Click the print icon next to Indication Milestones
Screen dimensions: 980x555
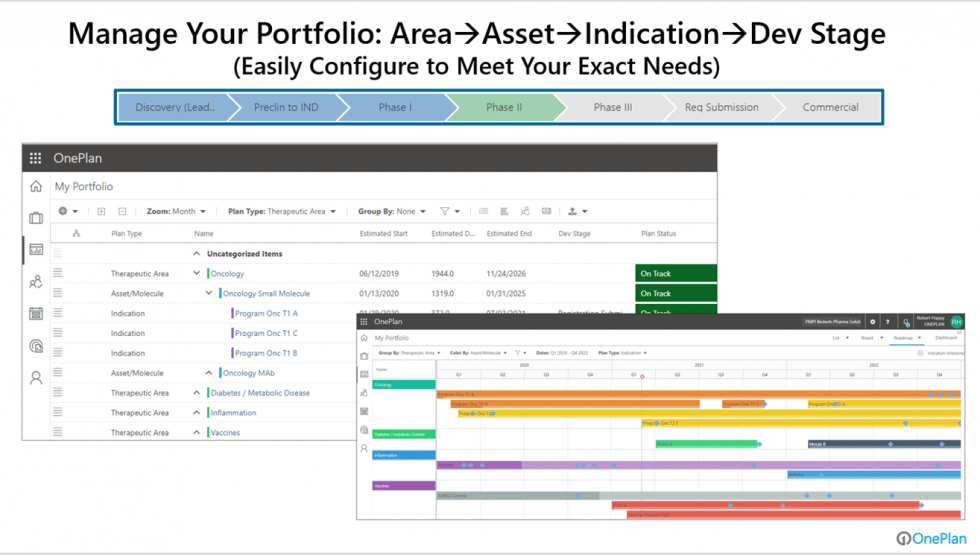pos(920,353)
